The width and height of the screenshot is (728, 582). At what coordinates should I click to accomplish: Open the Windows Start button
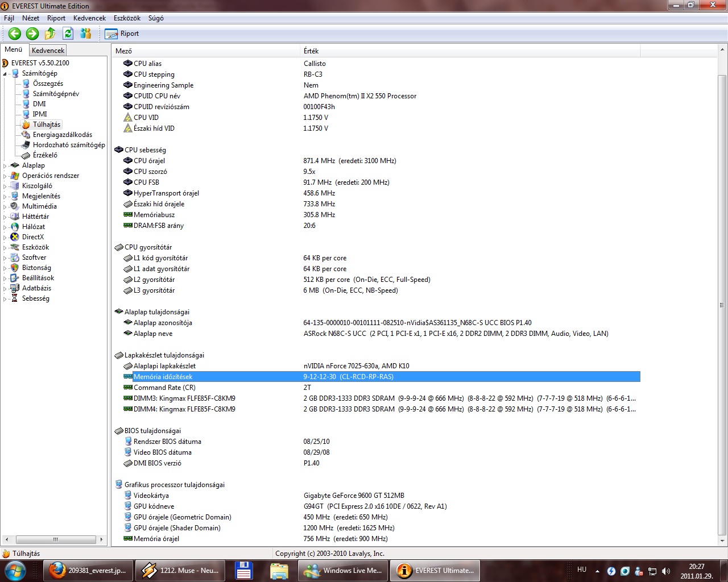pos(14,571)
